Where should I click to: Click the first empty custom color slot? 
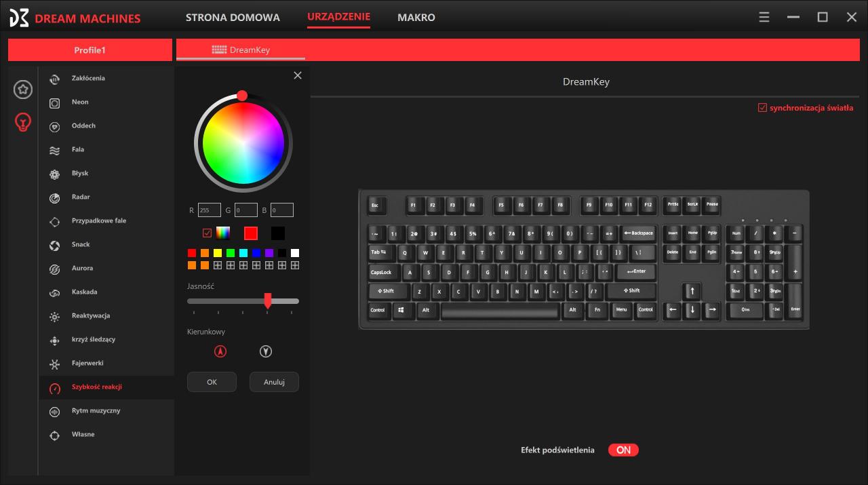218,266
